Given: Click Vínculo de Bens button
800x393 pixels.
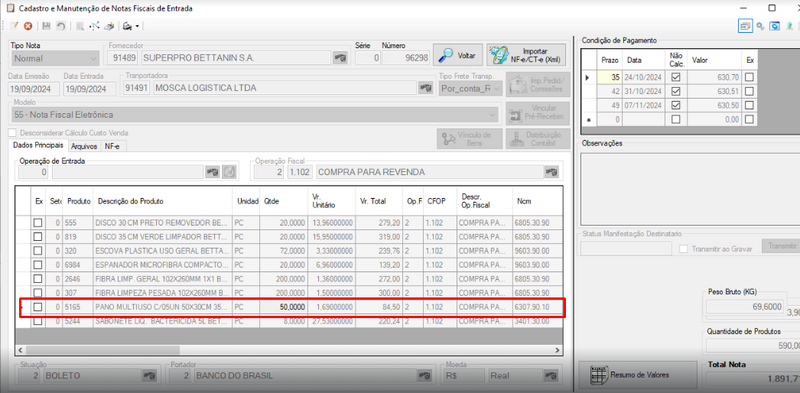Looking at the screenshot, I should point(468,138).
